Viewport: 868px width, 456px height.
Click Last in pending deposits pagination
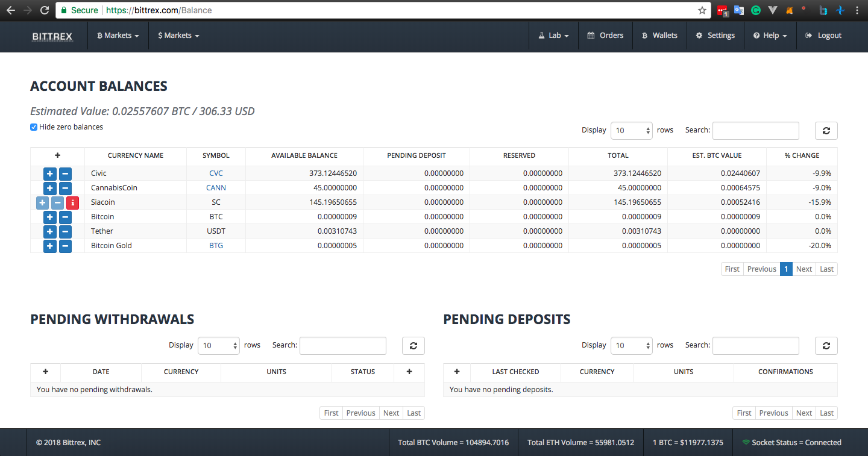click(827, 413)
